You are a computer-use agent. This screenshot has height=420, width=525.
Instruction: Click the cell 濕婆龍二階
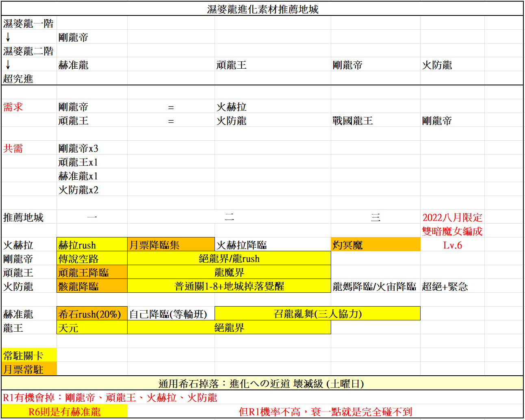pyautogui.click(x=29, y=51)
